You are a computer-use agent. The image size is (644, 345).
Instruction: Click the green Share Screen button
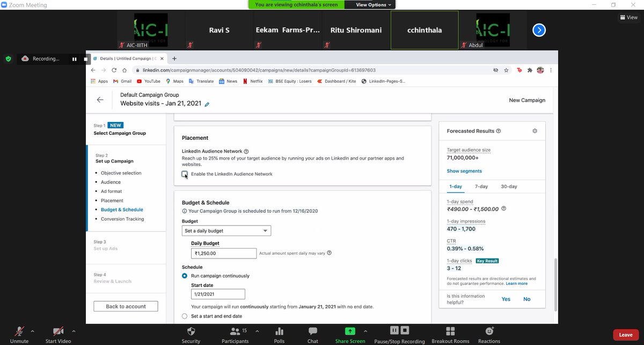coord(350,334)
